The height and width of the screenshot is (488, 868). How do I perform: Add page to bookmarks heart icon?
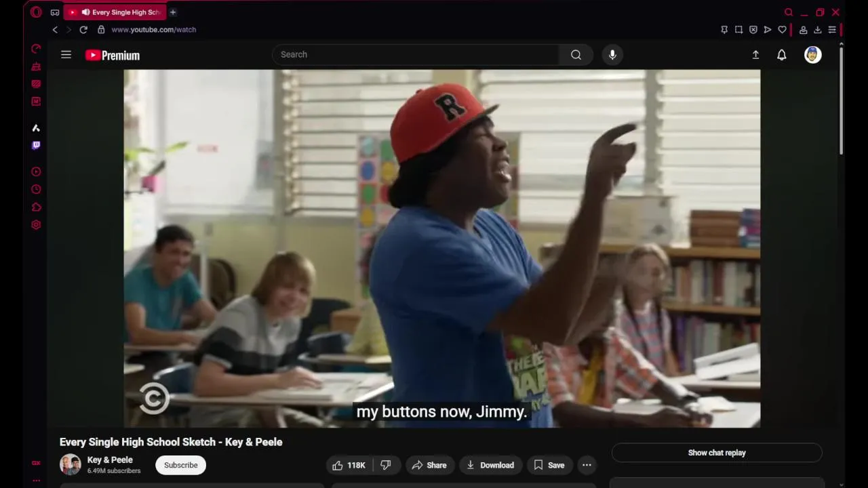point(782,30)
